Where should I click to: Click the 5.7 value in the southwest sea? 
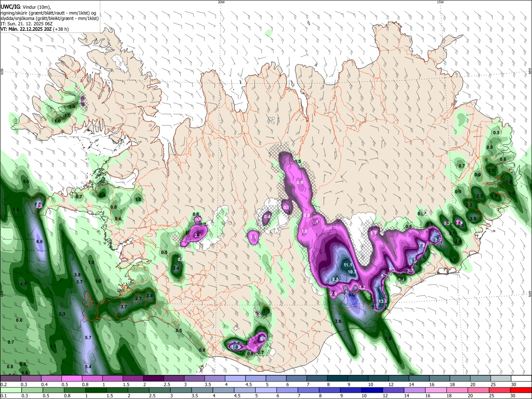tap(88, 337)
